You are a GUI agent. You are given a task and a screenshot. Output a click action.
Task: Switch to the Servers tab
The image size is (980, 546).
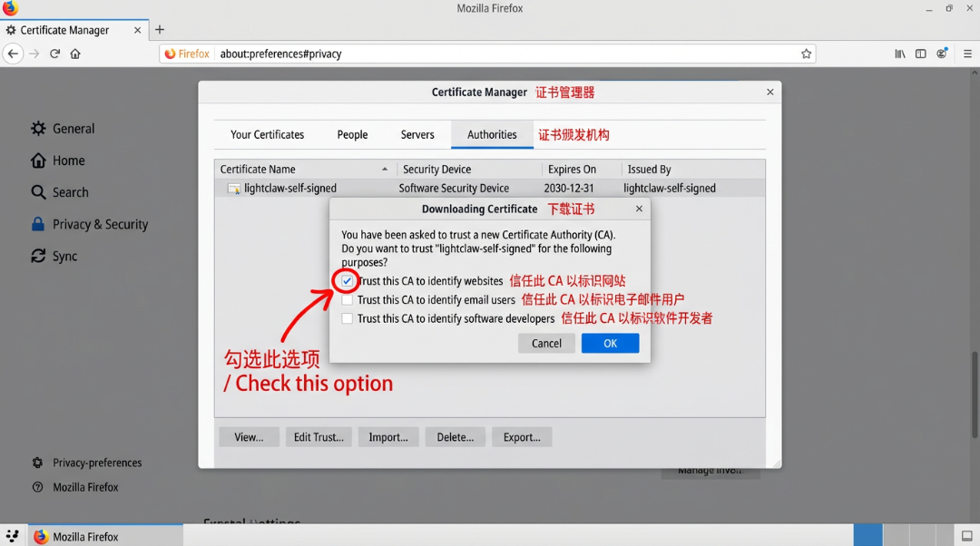pos(417,135)
